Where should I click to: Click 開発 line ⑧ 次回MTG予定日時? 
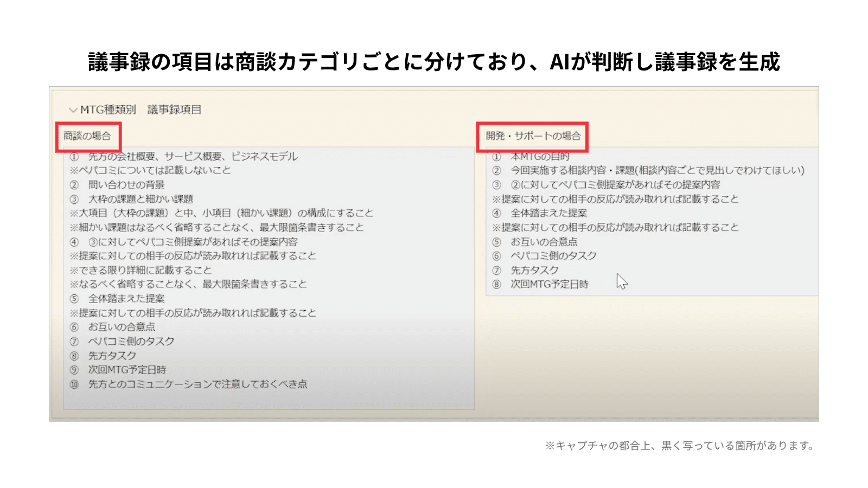[x=540, y=284]
